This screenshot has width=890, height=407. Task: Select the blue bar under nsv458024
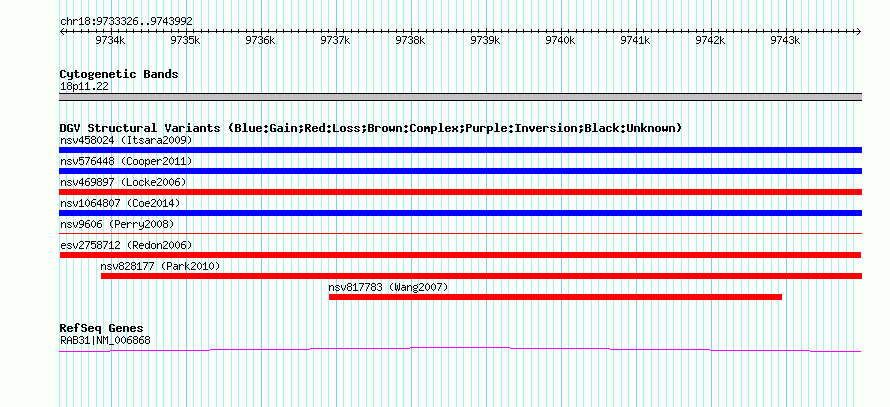[x=460, y=150]
